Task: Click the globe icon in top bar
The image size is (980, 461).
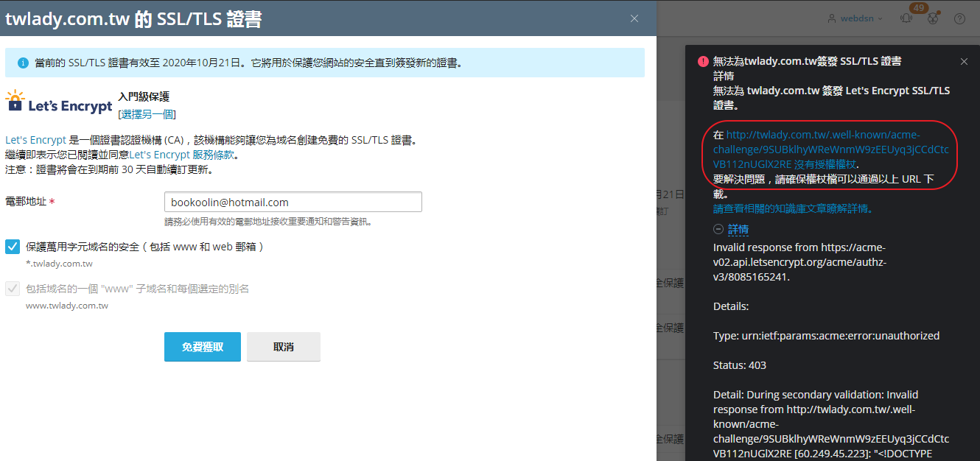Action: coord(933,18)
